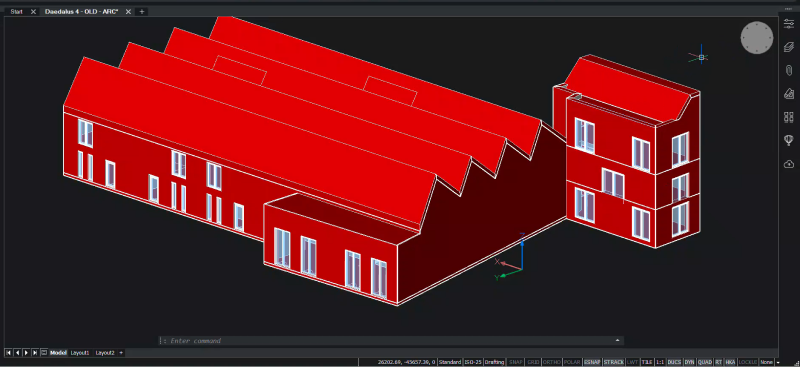Viewport: 800px width, 367px height.
Task: Click the command line grip handle
Action: click(x=161, y=340)
